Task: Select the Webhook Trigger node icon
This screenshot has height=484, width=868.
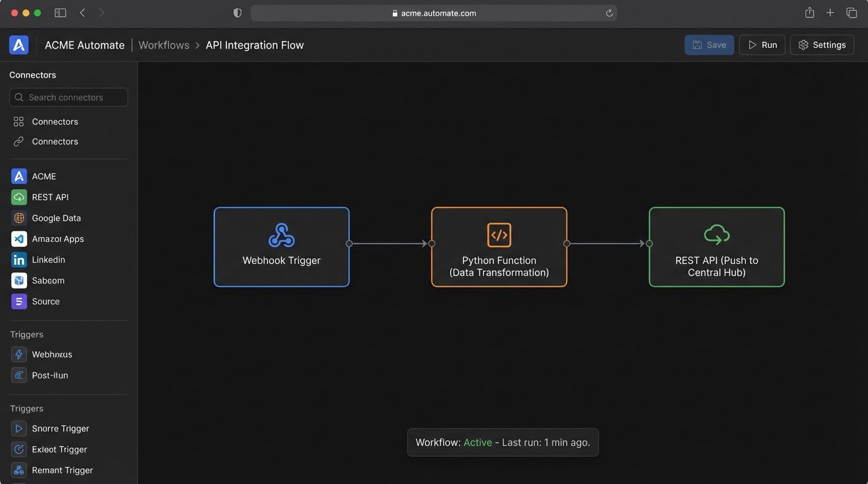Action: [281, 235]
